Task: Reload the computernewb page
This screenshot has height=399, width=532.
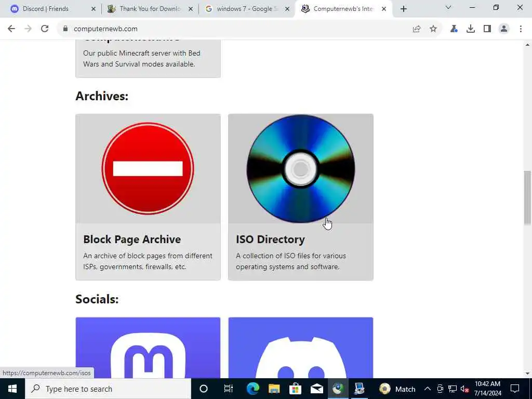Action: 45,29
